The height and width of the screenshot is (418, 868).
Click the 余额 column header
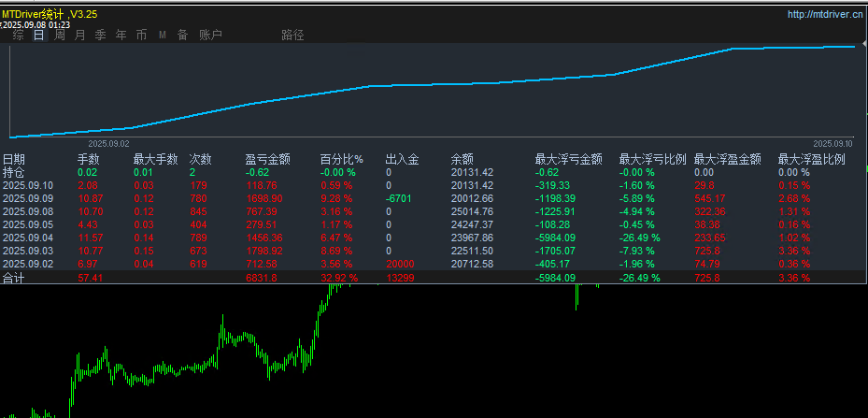tap(462, 160)
